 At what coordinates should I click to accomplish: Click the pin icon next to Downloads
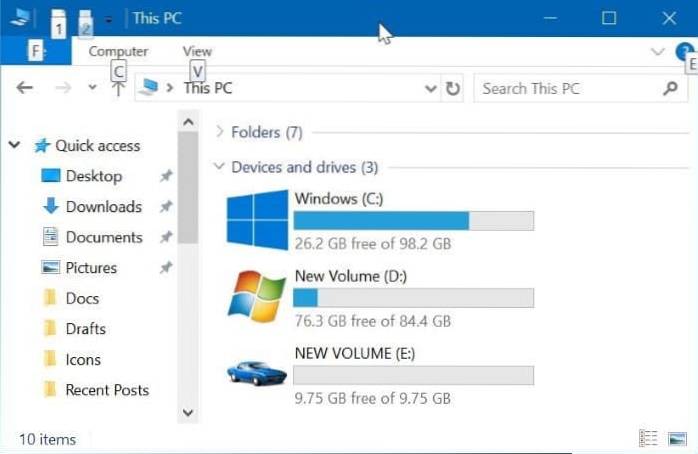tap(166, 207)
